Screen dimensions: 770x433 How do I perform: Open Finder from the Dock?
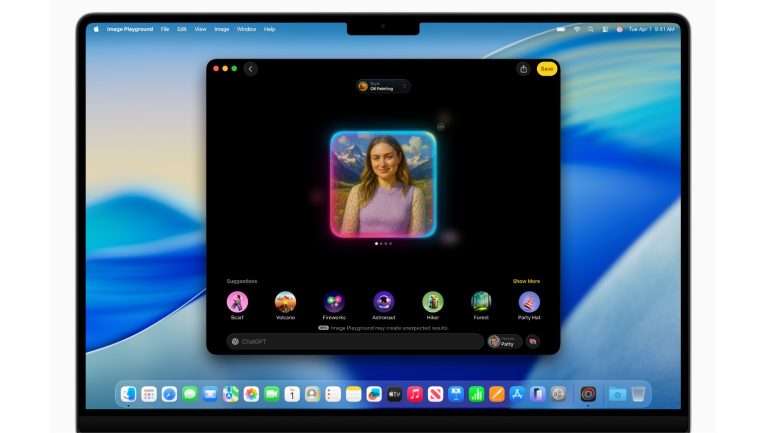coord(129,394)
